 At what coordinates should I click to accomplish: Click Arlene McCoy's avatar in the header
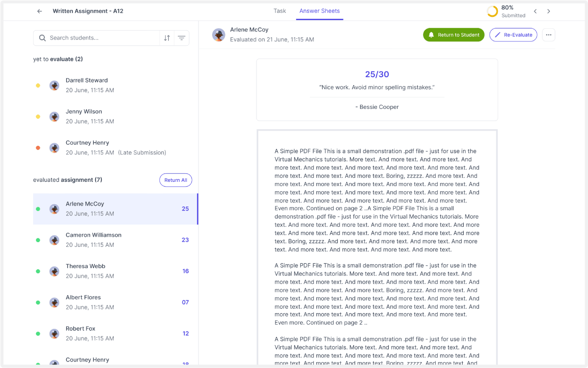point(219,35)
